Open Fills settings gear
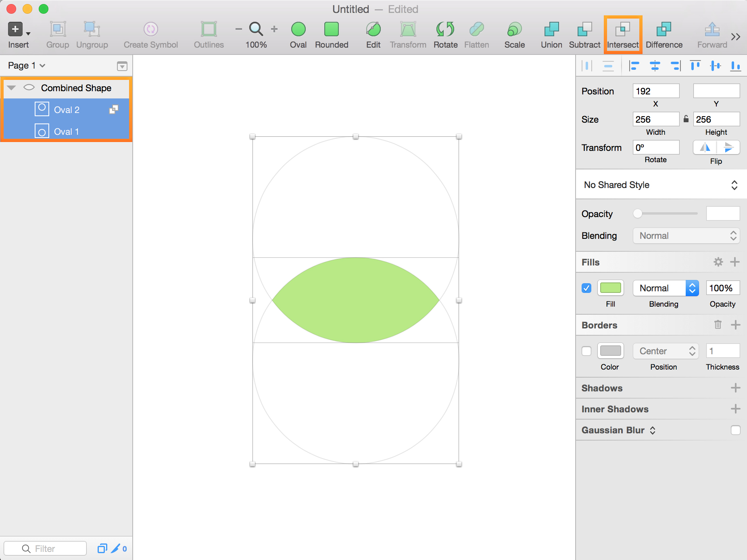 (x=718, y=262)
